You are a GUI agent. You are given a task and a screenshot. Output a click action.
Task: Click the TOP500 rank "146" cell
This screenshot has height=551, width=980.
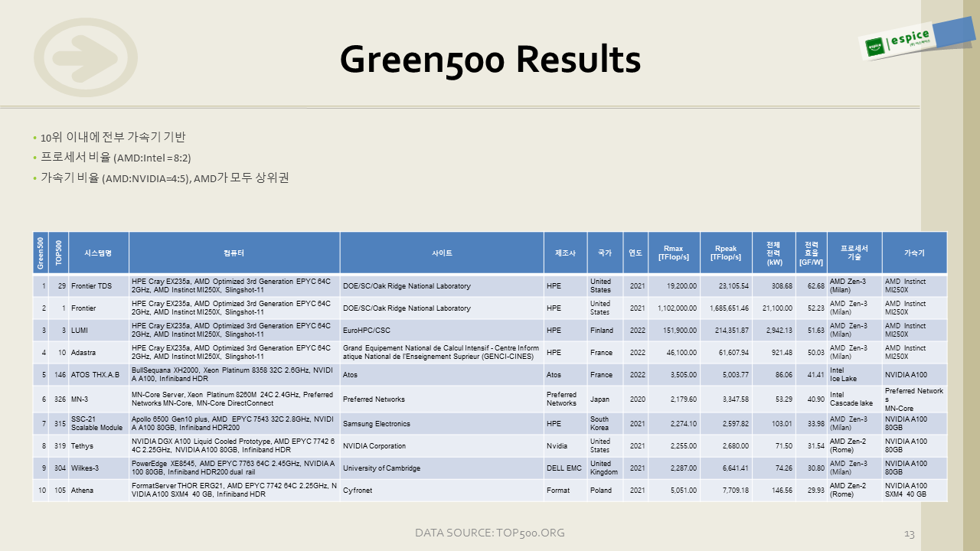60,375
